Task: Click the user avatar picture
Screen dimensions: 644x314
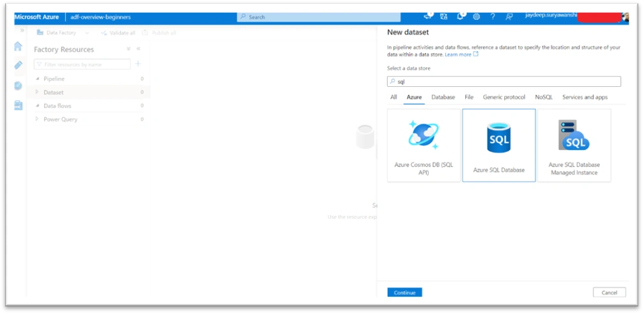Action: [x=625, y=17]
